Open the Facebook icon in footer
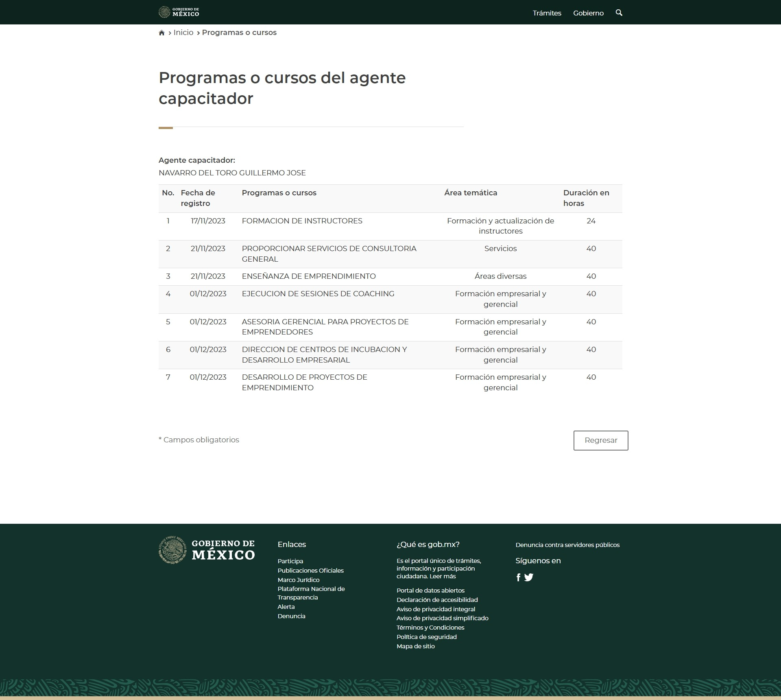 (x=518, y=577)
